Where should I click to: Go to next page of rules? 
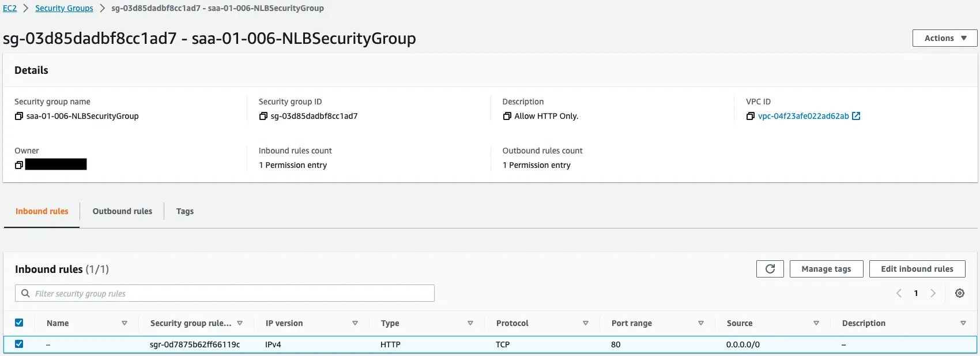point(933,293)
